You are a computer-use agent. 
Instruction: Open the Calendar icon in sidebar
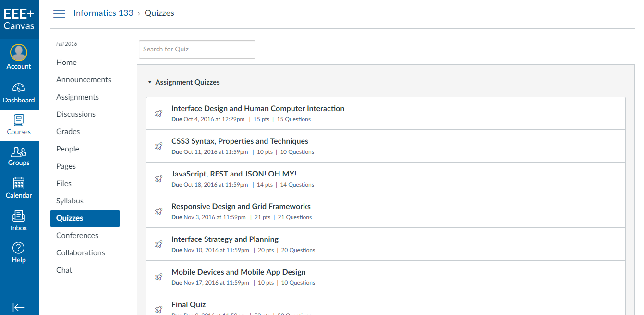coord(19,183)
